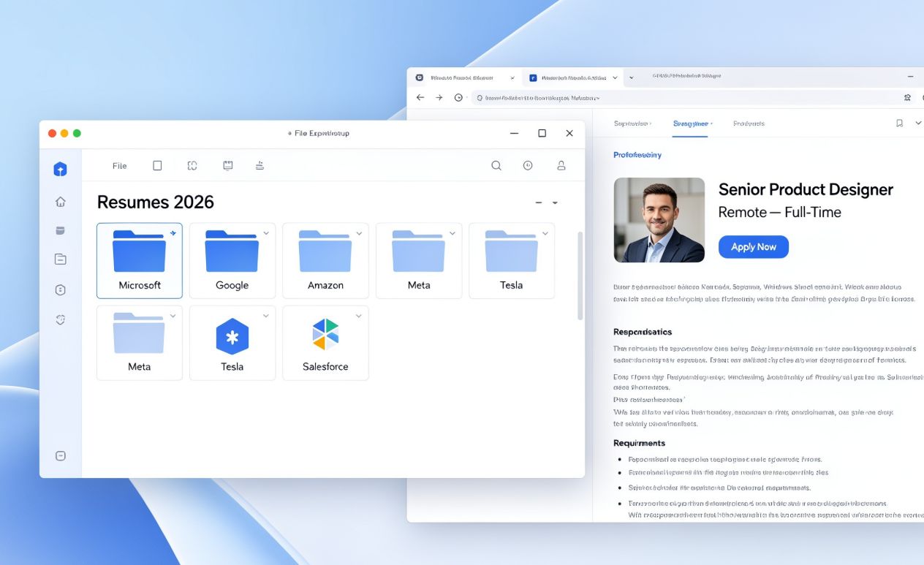Click the bracket scan icon in the toolbar
The height and width of the screenshot is (565, 924).
click(192, 166)
